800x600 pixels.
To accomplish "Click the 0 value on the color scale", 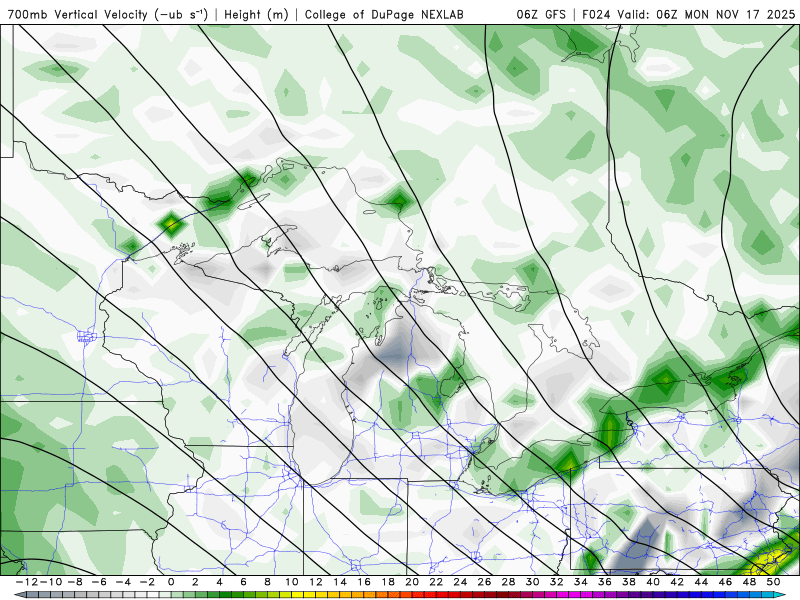I will point(171,582).
